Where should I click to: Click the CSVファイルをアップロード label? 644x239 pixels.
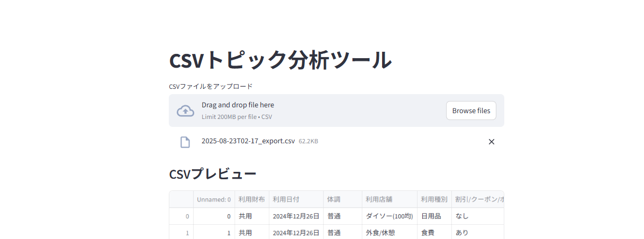point(211,86)
